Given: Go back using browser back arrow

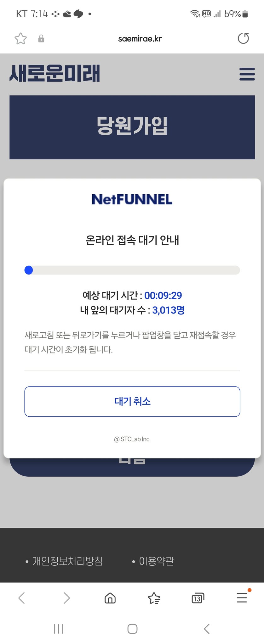Looking at the screenshot, I should 21,598.
